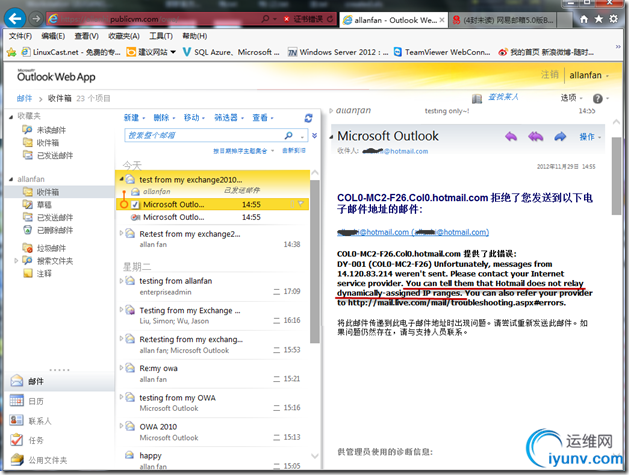
Task: Open Sent Items under allanfan mailbox
Action: click(x=55, y=217)
